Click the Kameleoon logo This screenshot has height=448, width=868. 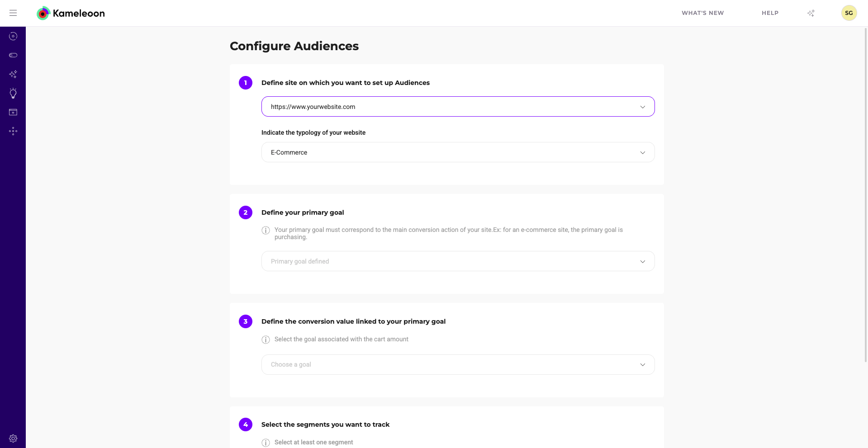coord(71,13)
